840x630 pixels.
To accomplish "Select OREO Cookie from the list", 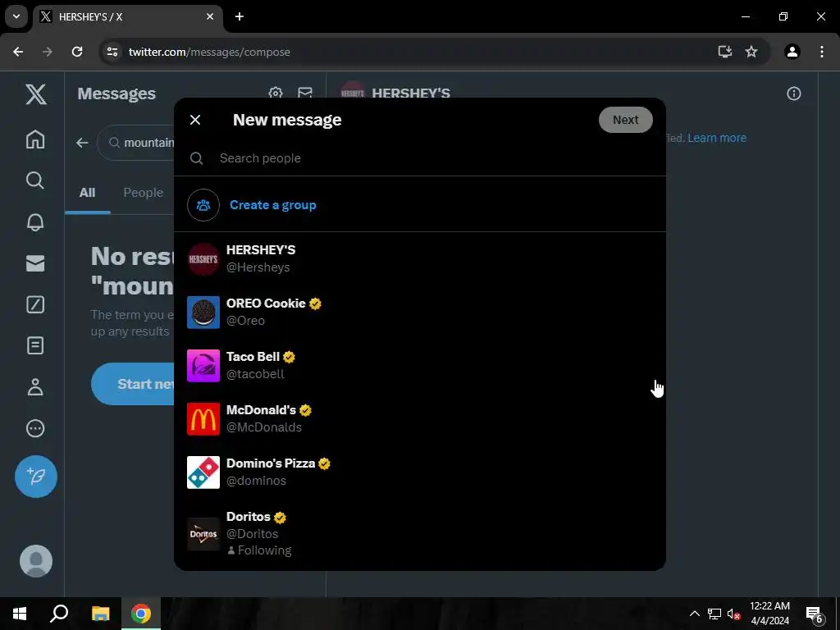I will (x=420, y=312).
